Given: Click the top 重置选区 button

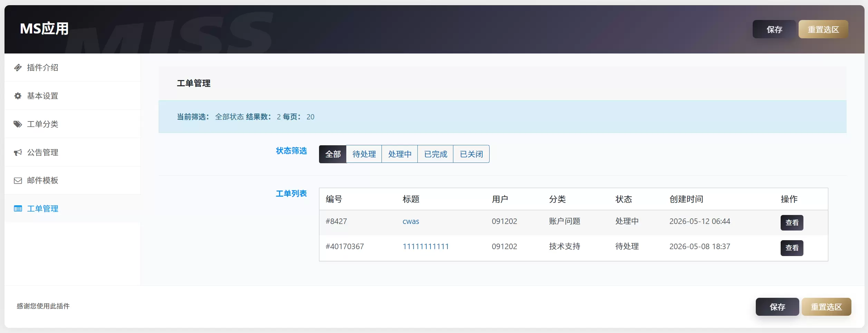Looking at the screenshot, I should pyautogui.click(x=823, y=29).
